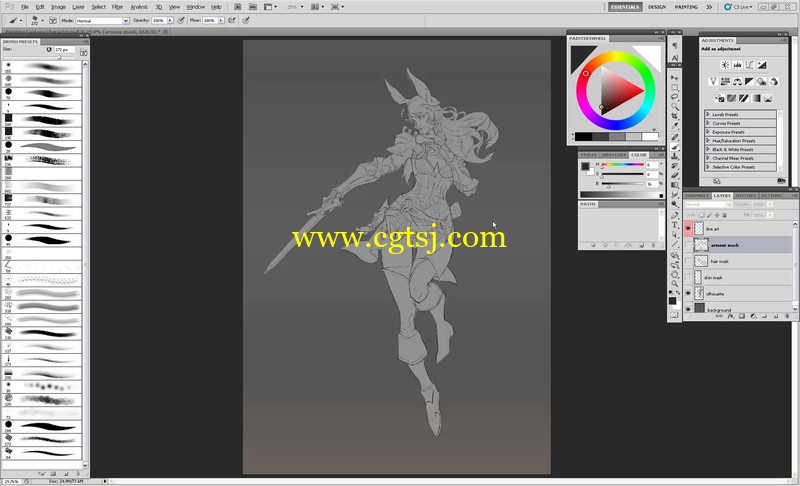The image size is (800, 486).
Task: Click the Levels adjustment icon
Action: (737, 65)
